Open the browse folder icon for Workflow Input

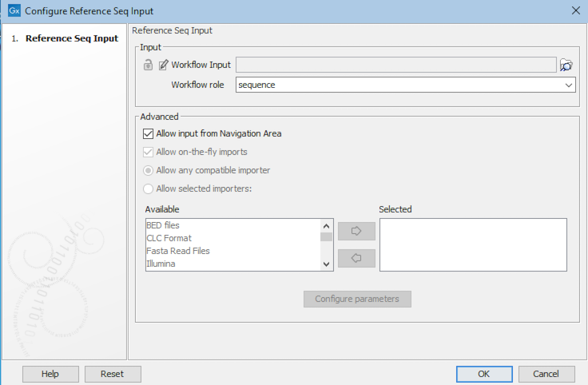click(566, 65)
